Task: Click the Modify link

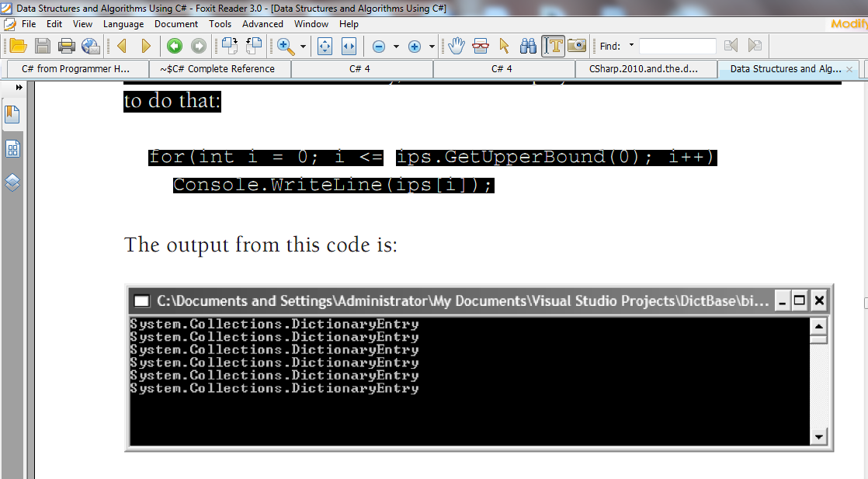Action: [x=852, y=24]
